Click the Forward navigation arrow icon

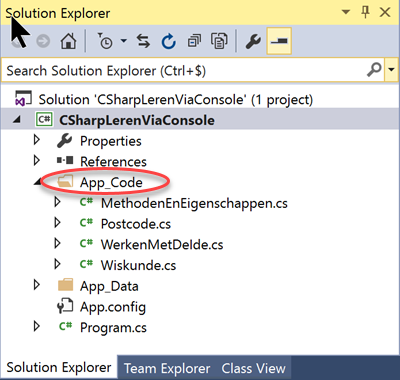[43, 41]
